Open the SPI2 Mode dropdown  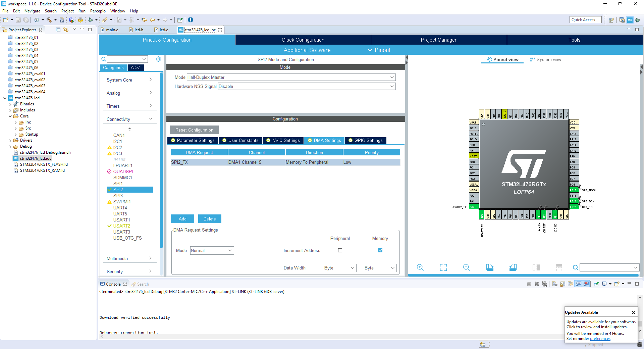point(291,77)
